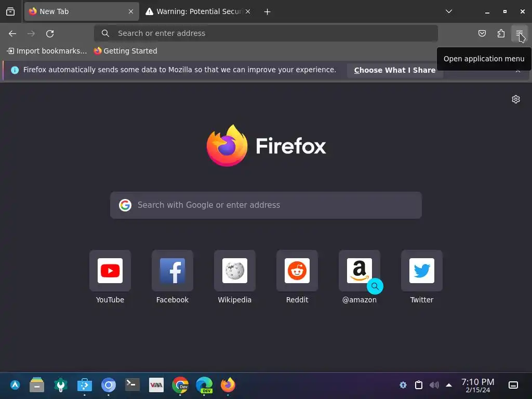The height and width of the screenshot is (399, 532).
Task: Go forward one page
Action: (31, 33)
